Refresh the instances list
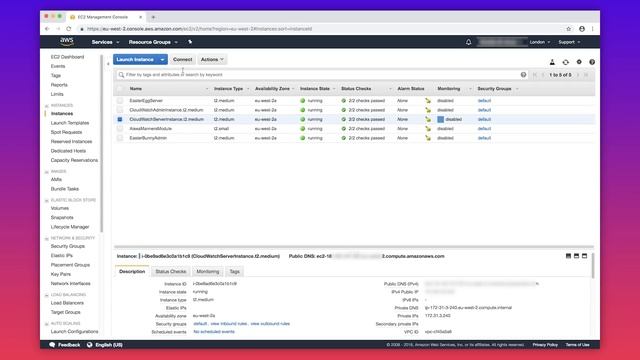Screen dimensions: 640x360 pyautogui.click(x=565, y=62)
